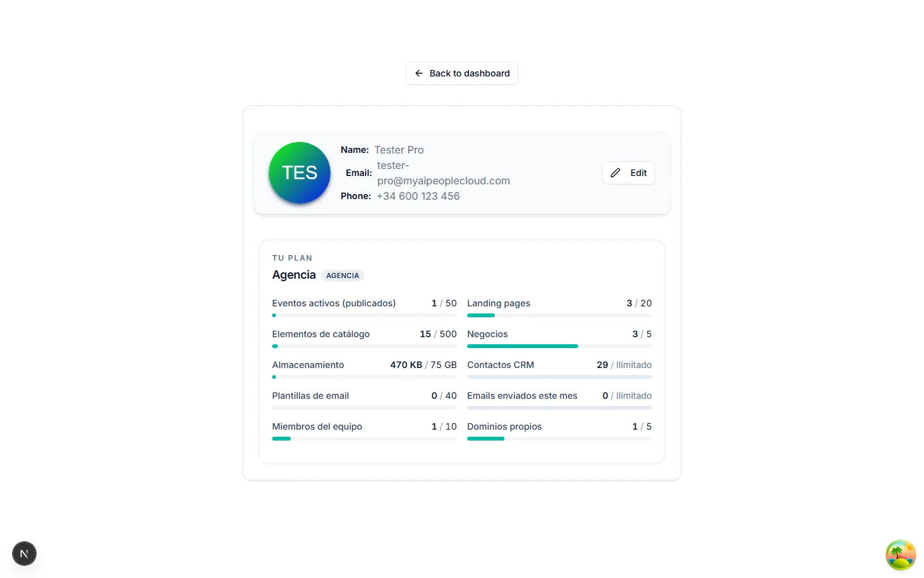Click the 15 / 500 catalog count
Screen dimensions: 924x578
438,334
